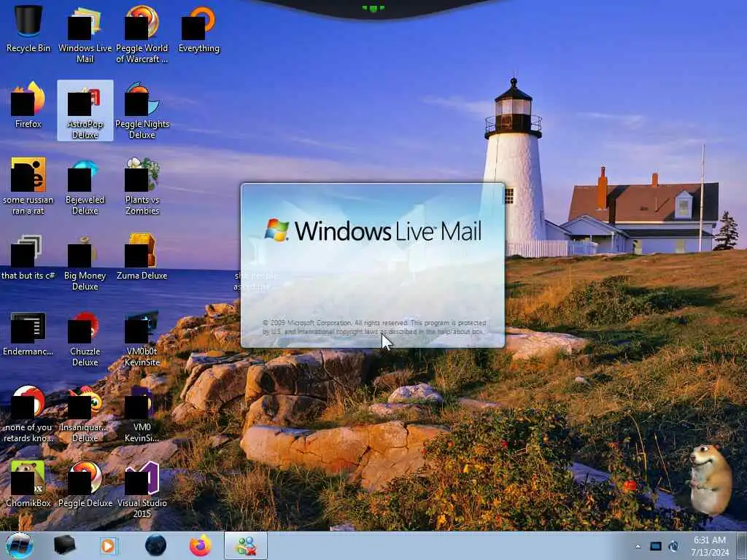Open ChomikBox desktop shortcut
The image size is (747, 560).
coord(28,483)
